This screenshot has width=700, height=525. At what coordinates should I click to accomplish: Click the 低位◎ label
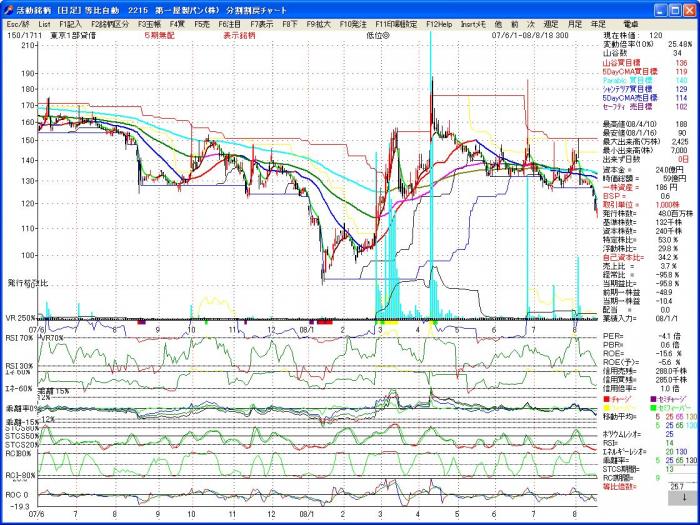pyautogui.click(x=378, y=35)
